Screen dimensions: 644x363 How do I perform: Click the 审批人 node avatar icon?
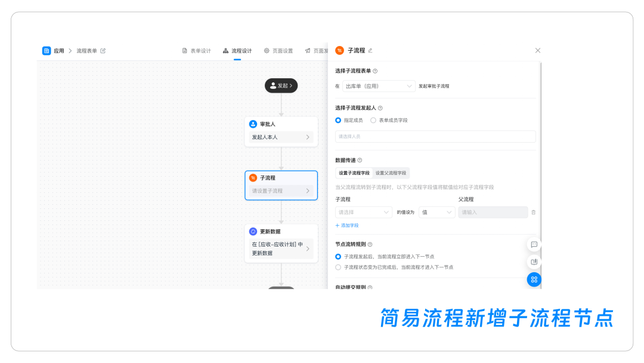[253, 124]
